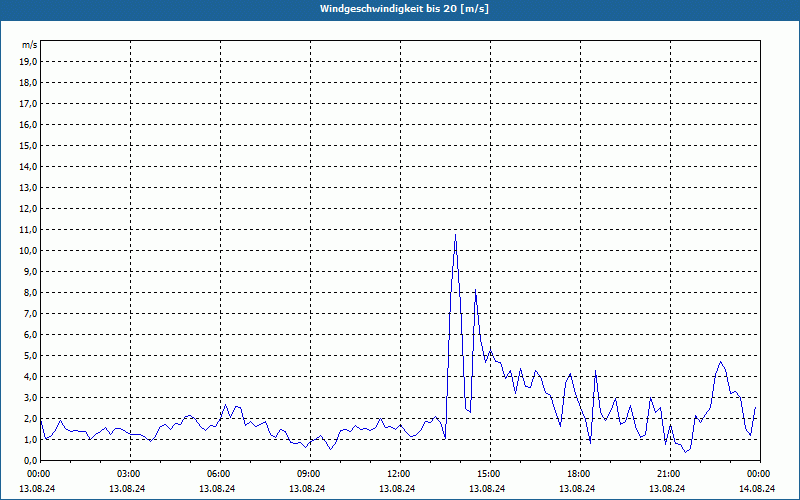Pick the 5,0 y-axis tick label
Viewport: 800px width, 500px height.
(30, 356)
